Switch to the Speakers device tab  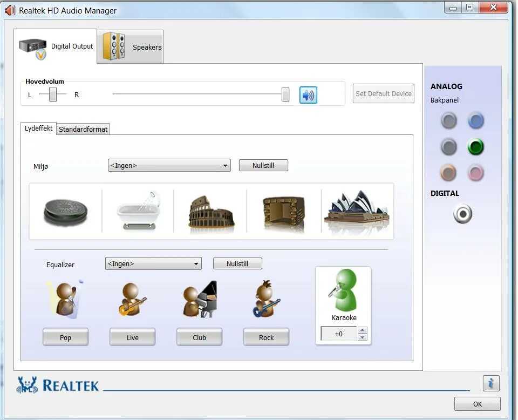(x=130, y=46)
